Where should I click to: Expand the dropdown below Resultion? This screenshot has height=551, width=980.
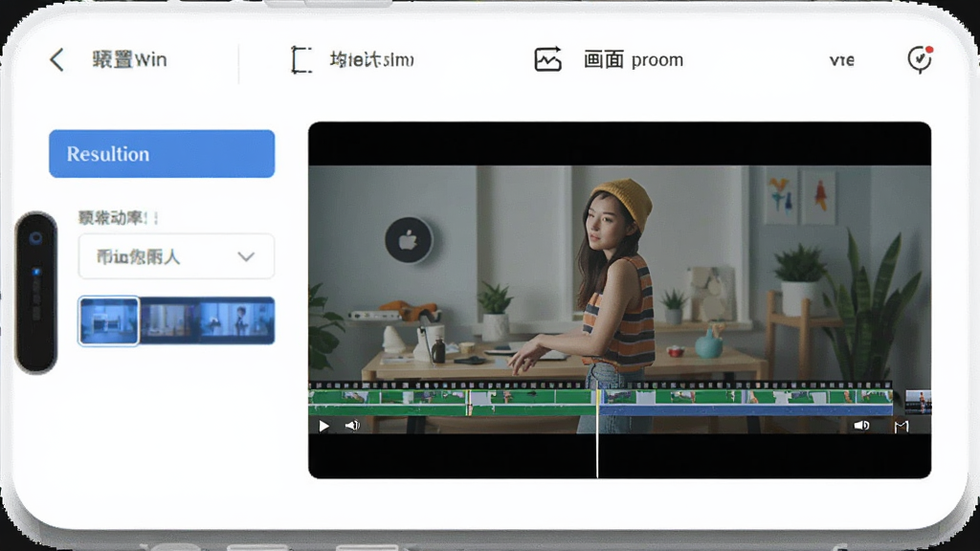pyautogui.click(x=176, y=256)
